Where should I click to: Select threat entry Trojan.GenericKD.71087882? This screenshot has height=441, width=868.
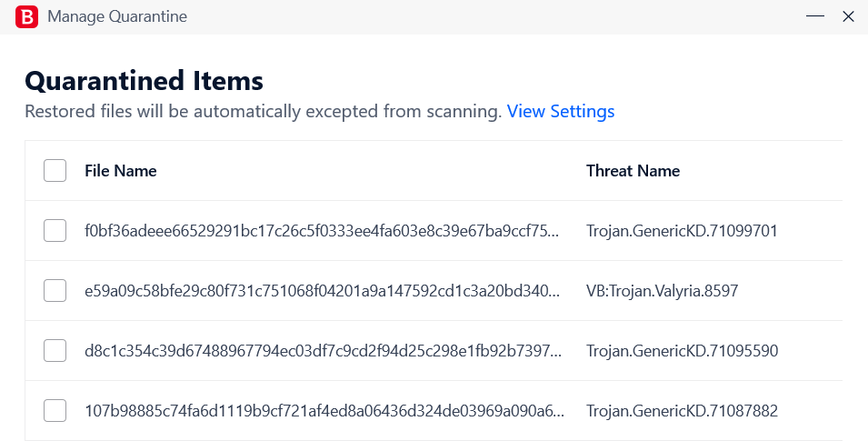click(683, 410)
